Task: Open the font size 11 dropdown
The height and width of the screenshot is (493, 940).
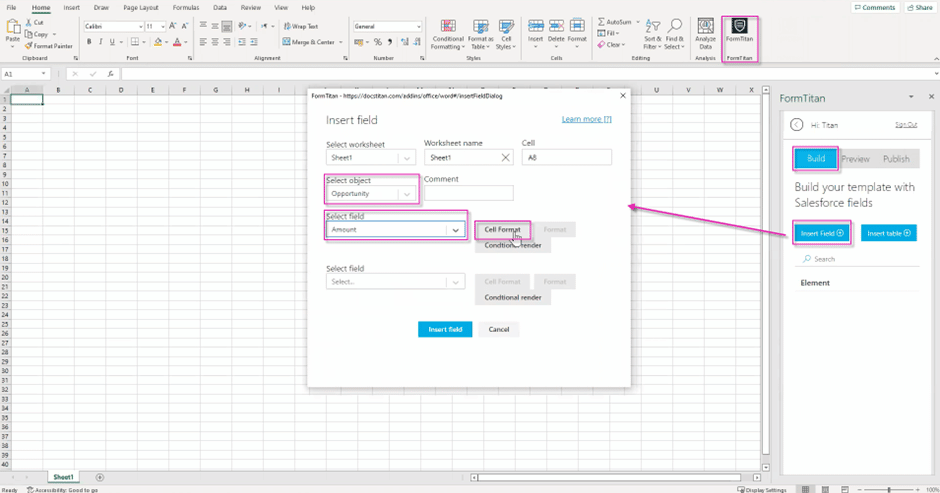Action: (162, 26)
